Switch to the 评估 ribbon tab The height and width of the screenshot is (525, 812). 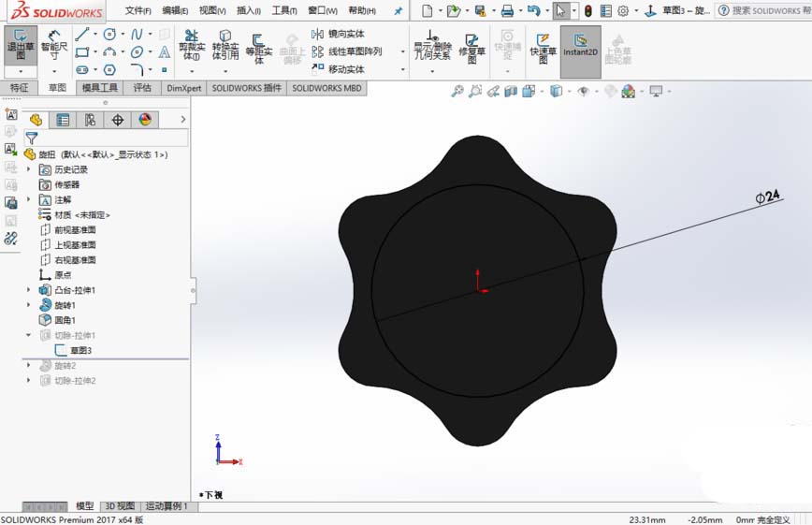[x=142, y=88]
